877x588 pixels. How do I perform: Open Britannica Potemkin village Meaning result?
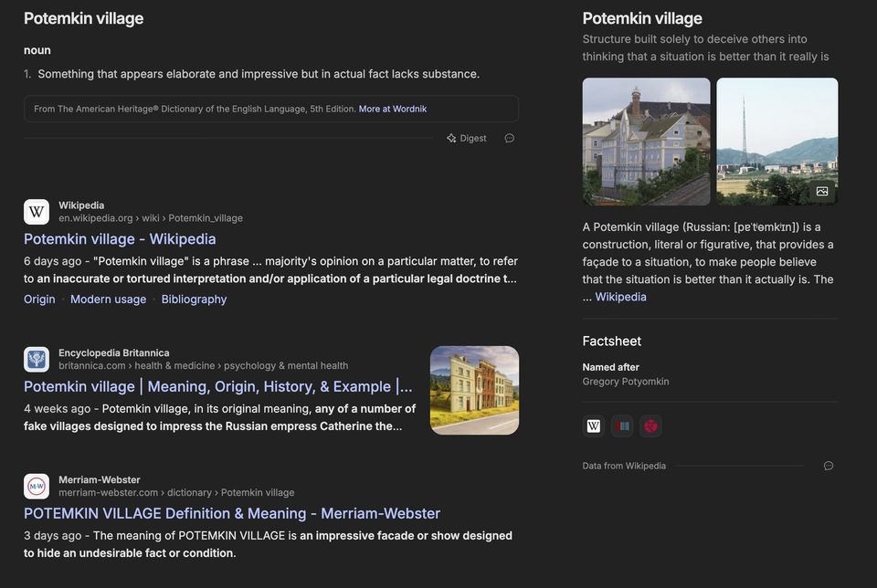[218, 387]
